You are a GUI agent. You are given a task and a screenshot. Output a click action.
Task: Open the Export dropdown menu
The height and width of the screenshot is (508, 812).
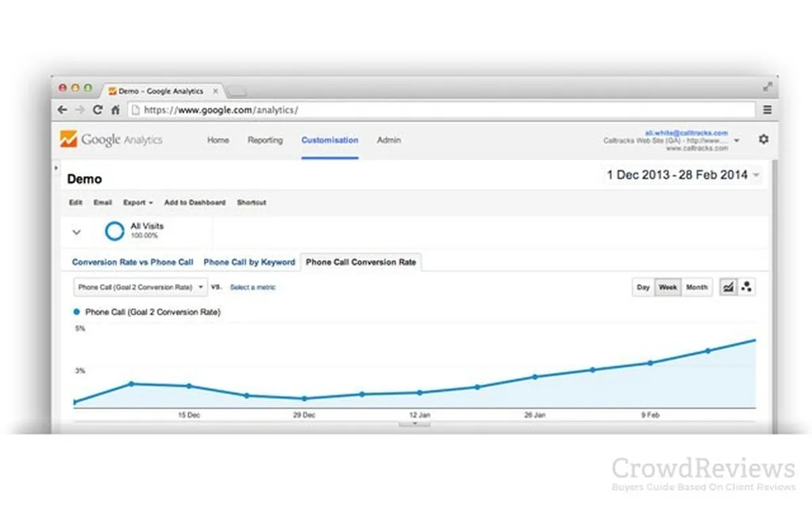[x=137, y=203]
